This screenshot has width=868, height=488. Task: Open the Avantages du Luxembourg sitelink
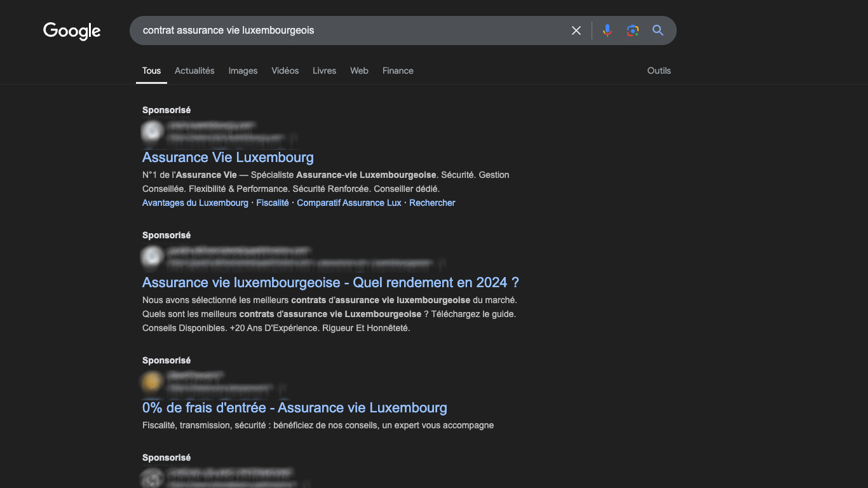pos(195,203)
